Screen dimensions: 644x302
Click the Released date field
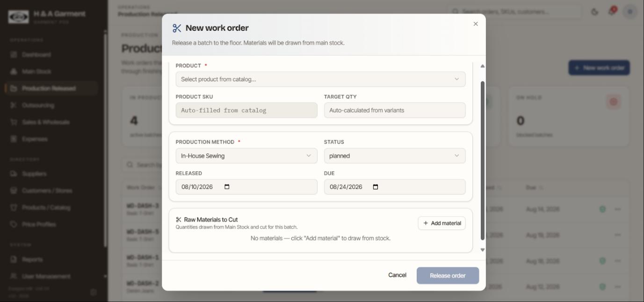point(246,187)
